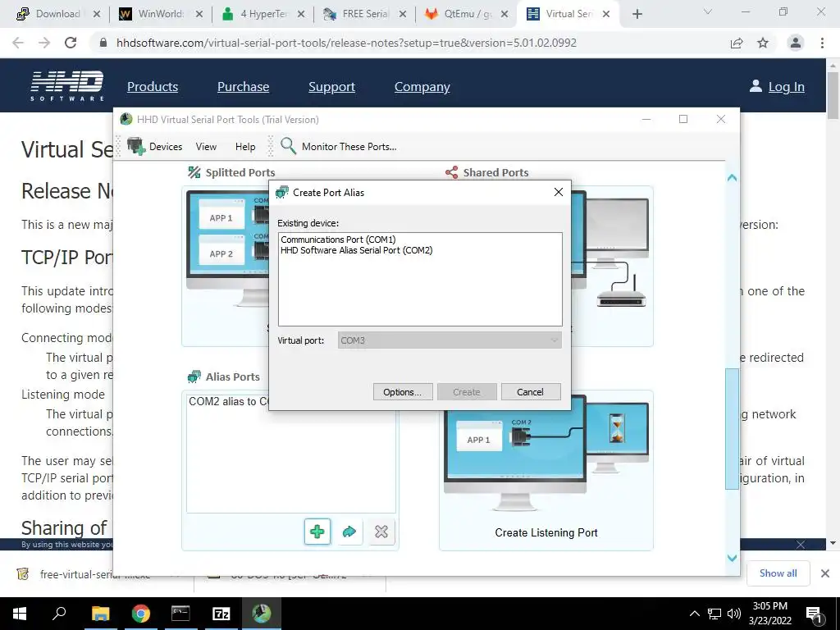Open the Purchase link on website

(243, 86)
